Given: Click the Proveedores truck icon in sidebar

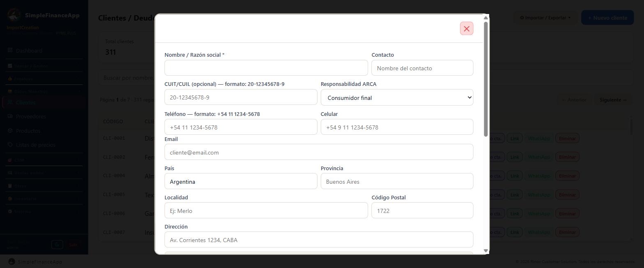Looking at the screenshot, I should point(10,116).
